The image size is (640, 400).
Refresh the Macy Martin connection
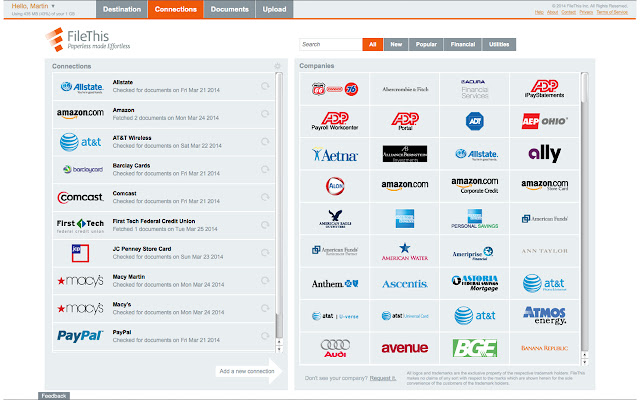265,280
